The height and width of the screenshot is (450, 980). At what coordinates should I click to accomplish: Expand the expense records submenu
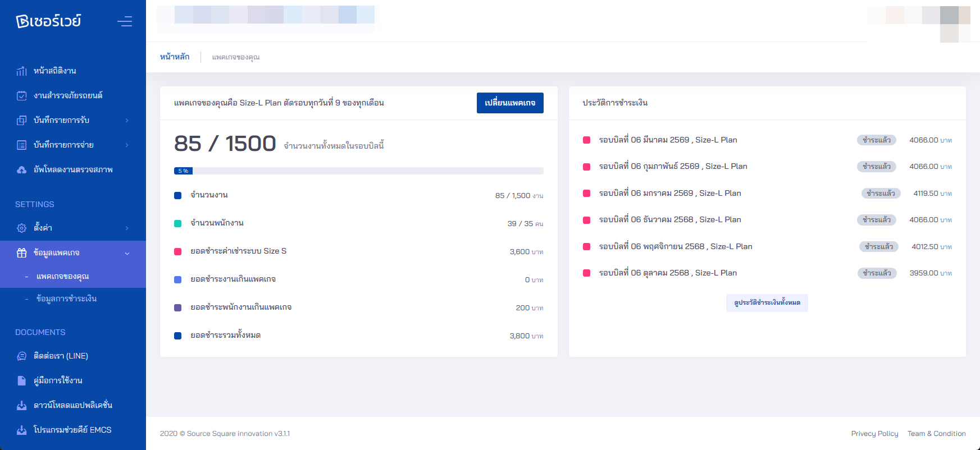click(x=127, y=145)
